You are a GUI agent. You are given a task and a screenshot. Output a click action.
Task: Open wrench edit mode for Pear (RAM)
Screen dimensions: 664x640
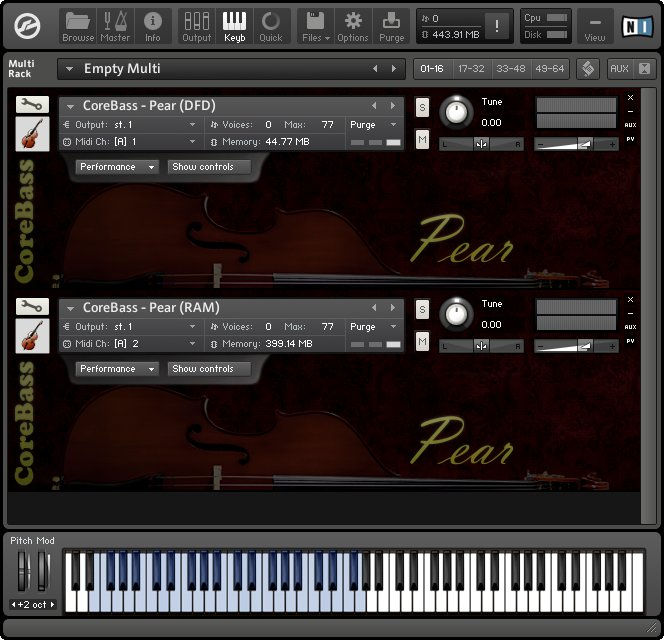32,306
